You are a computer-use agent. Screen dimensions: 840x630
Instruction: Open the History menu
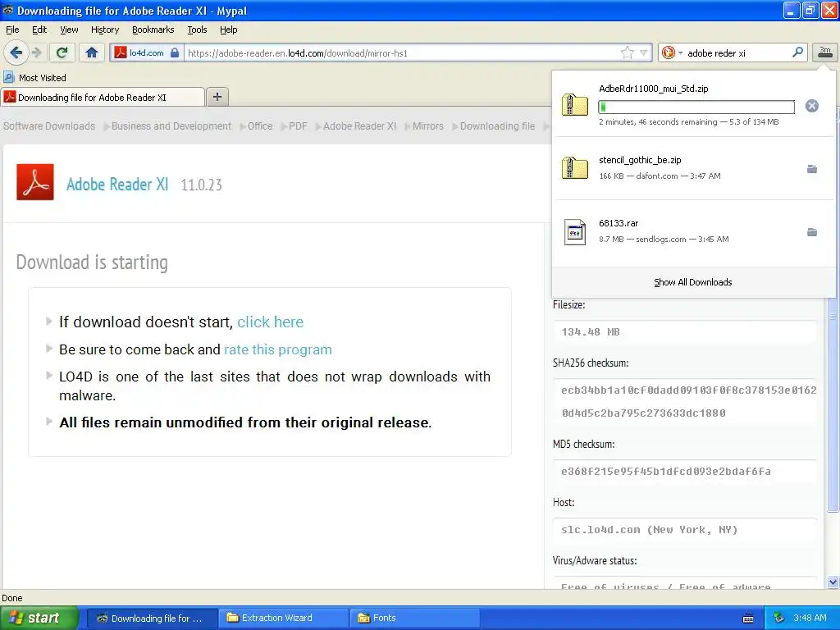coord(104,30)
